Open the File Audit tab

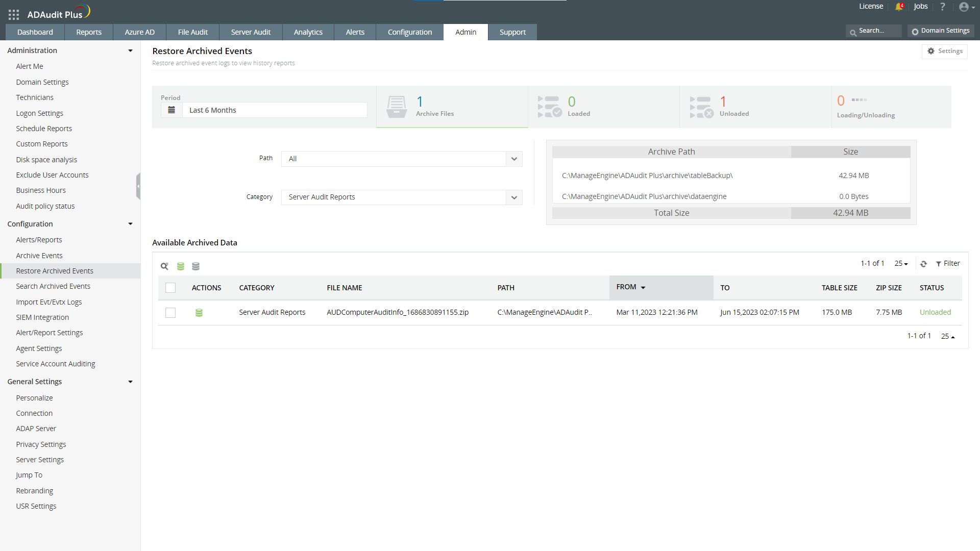tap(192, 32)
